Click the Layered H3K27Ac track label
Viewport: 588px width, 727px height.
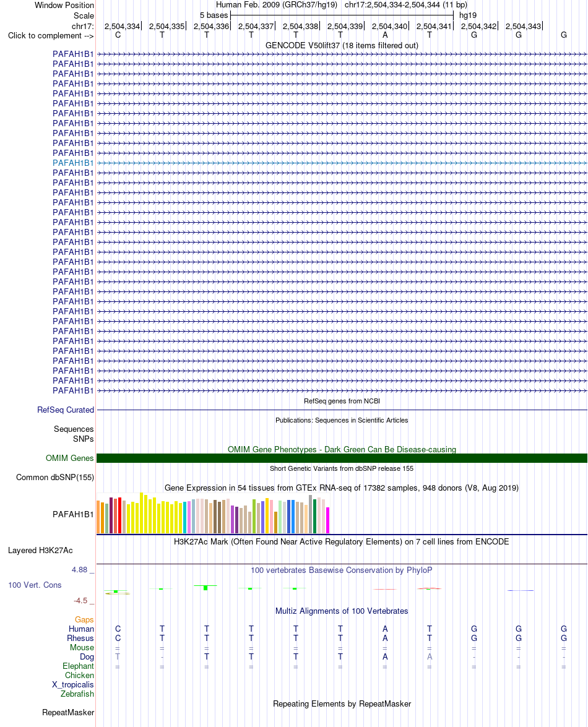point(40,550)
